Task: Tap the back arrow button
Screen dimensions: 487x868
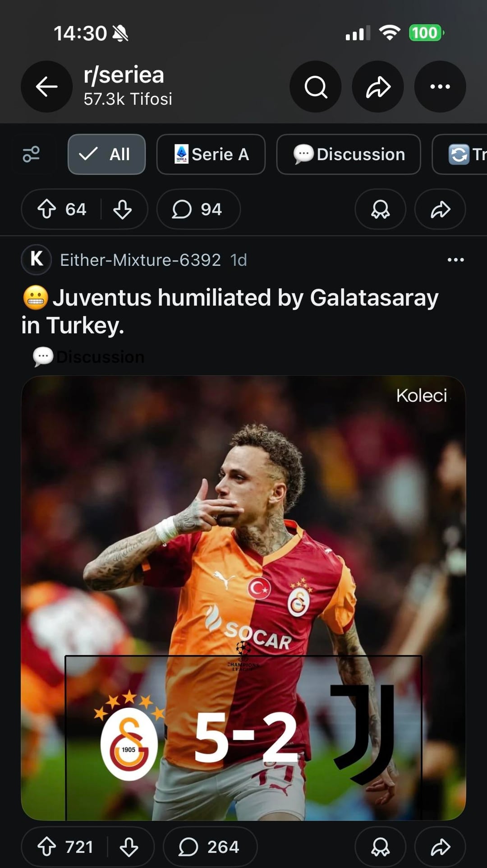Action: (46, 87)
